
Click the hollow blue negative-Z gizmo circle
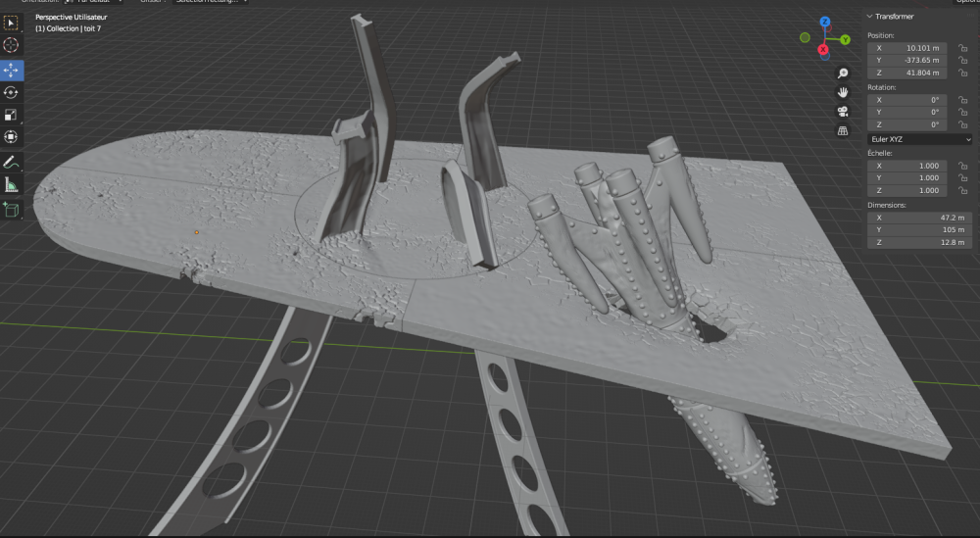(825, 57)
